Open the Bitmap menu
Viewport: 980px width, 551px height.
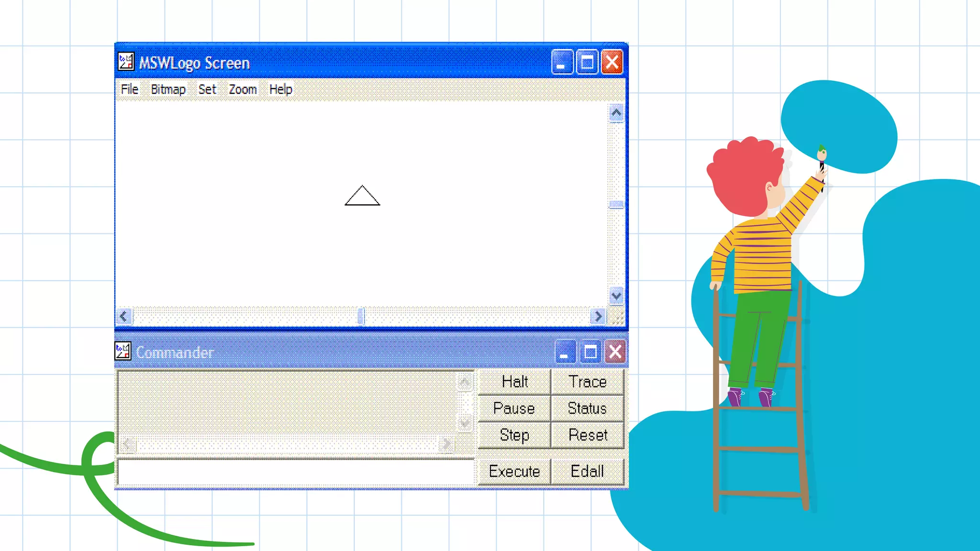(x=168, y=89)
